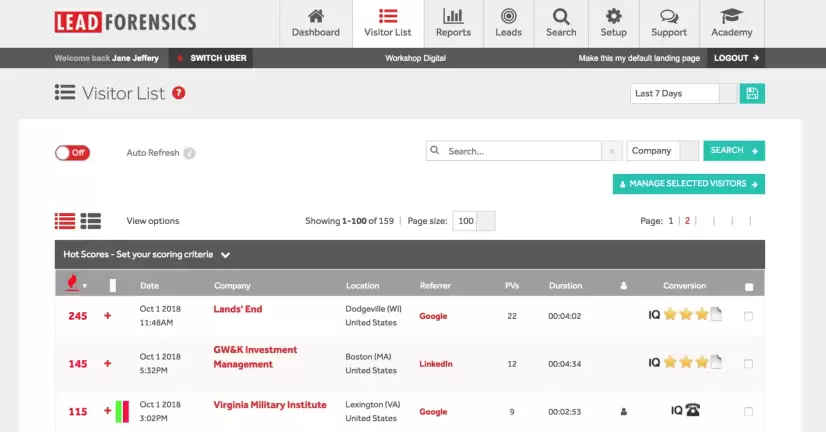This screenshot has width=826, height=432.
Task: Click the Switch User button
Action: pyautogui.click(x=211, y=58)
